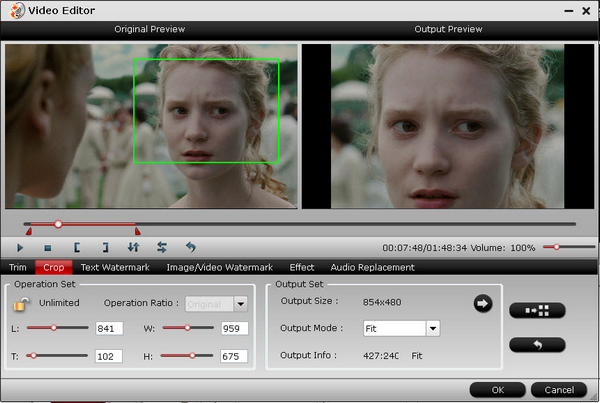Select the Output Mode Fit combo box
The image size is (600, 403).
[401, 328]
